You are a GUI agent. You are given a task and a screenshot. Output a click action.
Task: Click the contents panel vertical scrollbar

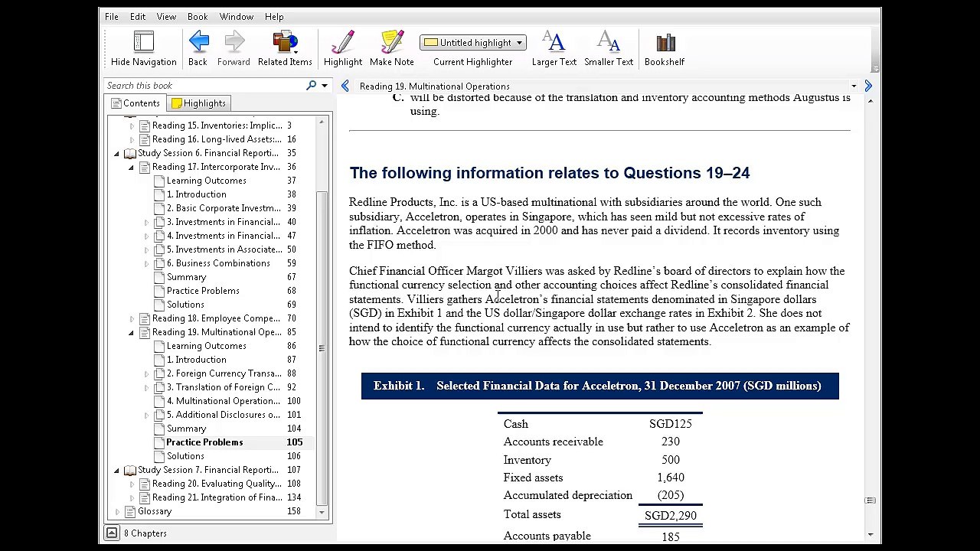coord(322,317)
